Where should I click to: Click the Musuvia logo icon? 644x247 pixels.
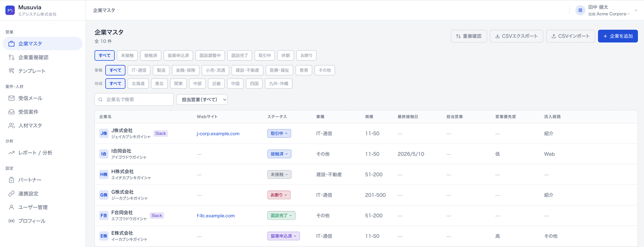10,10
